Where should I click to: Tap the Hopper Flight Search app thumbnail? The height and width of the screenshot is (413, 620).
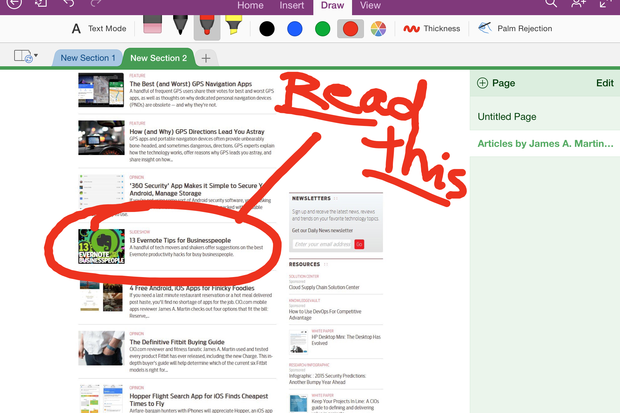(101, 399)
